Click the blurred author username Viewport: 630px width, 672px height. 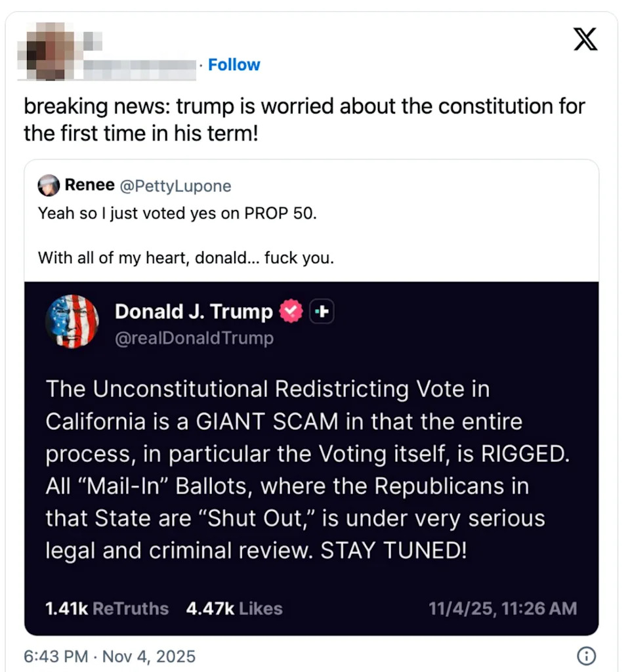pos(141,66)
